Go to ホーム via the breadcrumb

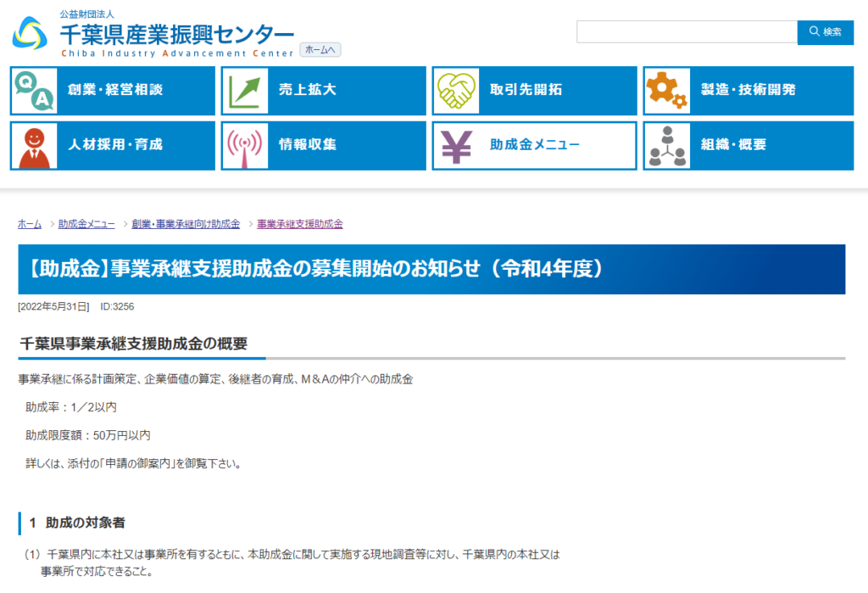click(30, 224)
